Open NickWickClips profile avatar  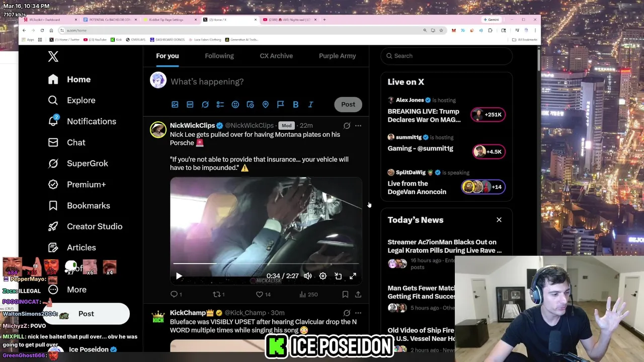click(158, 130)
